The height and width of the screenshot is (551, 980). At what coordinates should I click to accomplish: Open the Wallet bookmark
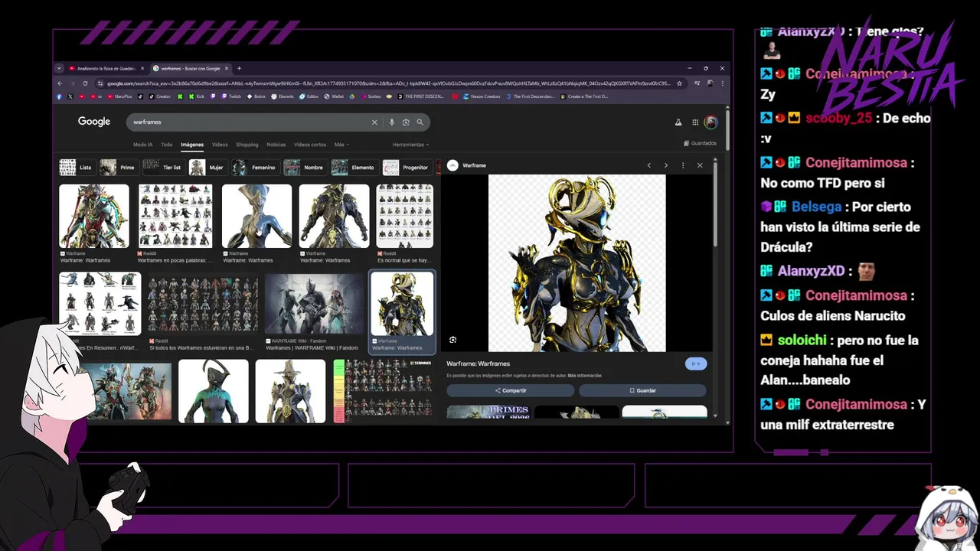point(333,96)
